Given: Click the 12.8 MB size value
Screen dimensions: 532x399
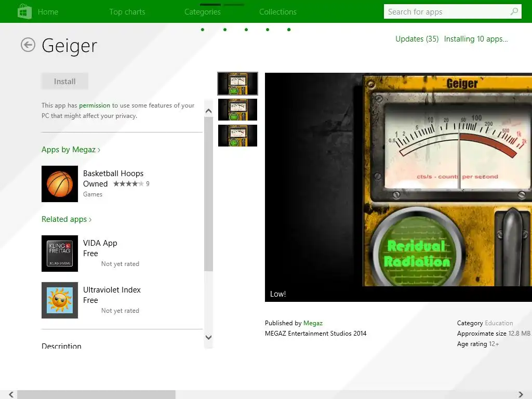Looking at the screenshot, I should [x=520, y=334].
